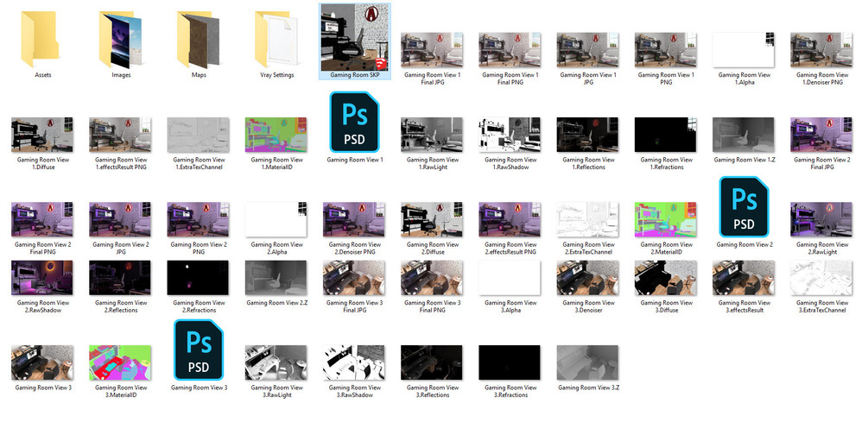Click the Gaming Room View 1 JPG image
The width and height of the screenshot is (868, 435).
pos(588,50)
